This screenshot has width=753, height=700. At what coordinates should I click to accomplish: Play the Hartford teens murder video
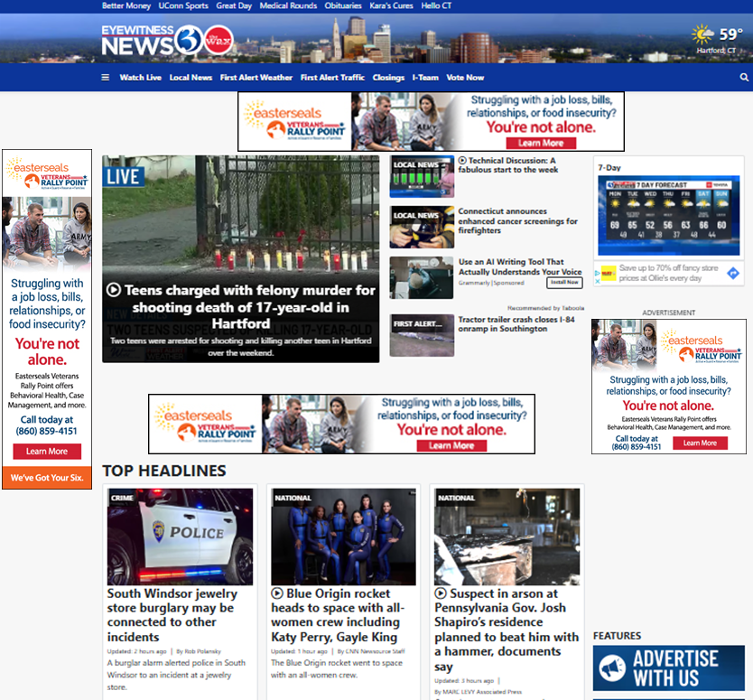[114, 291]
